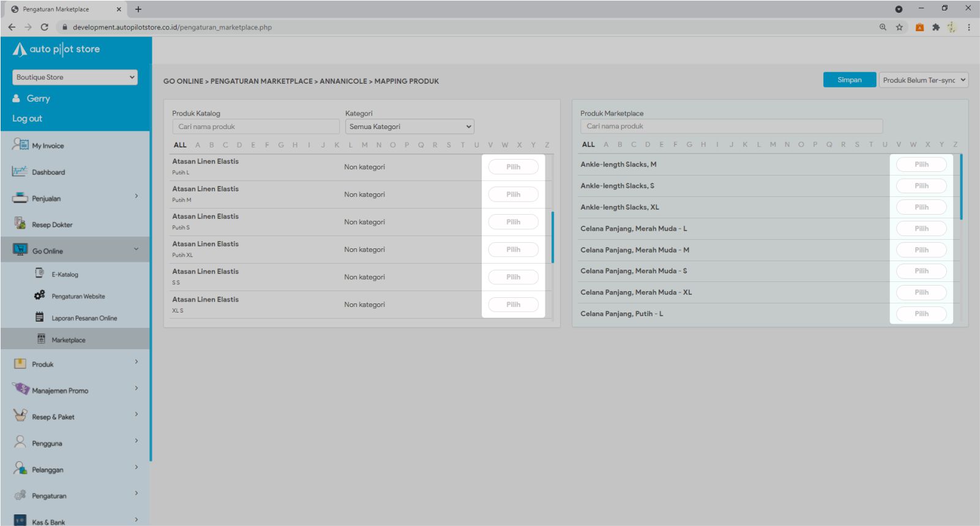980x526 pixels.
Task: Toggle Pilih for Atasan Linen Elastis Putih L
Action: (513, 167)
